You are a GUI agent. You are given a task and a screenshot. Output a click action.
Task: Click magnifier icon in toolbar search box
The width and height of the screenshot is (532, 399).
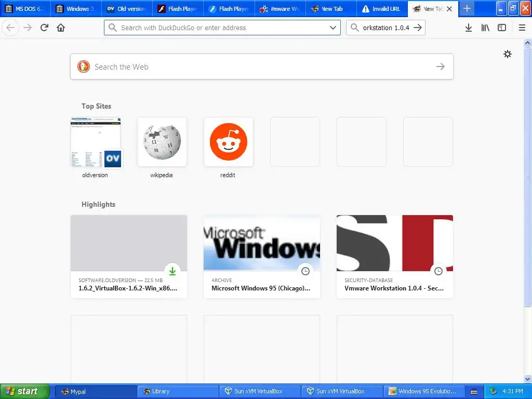pos(354,28)
